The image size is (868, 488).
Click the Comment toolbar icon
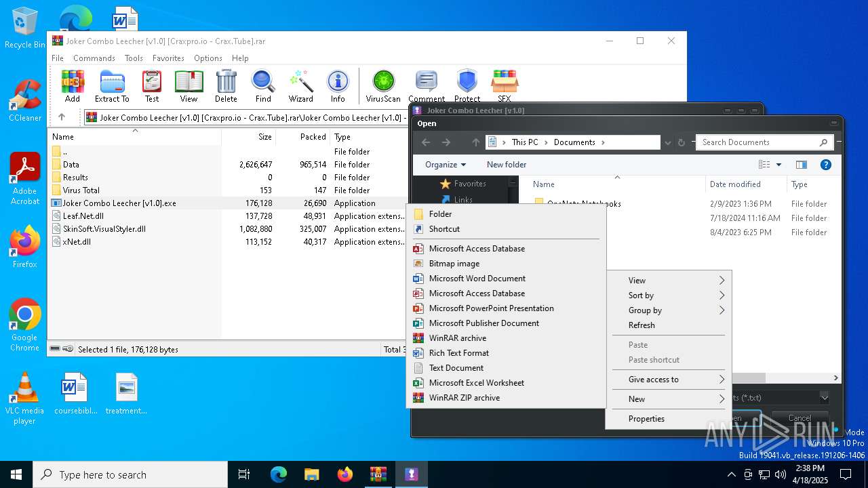tap(427, 86)
